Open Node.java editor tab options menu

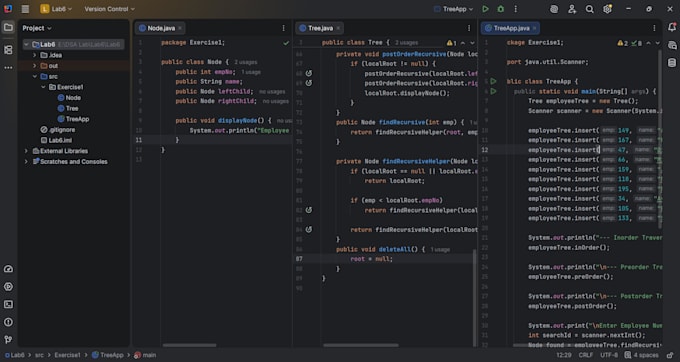pos(284,28)
